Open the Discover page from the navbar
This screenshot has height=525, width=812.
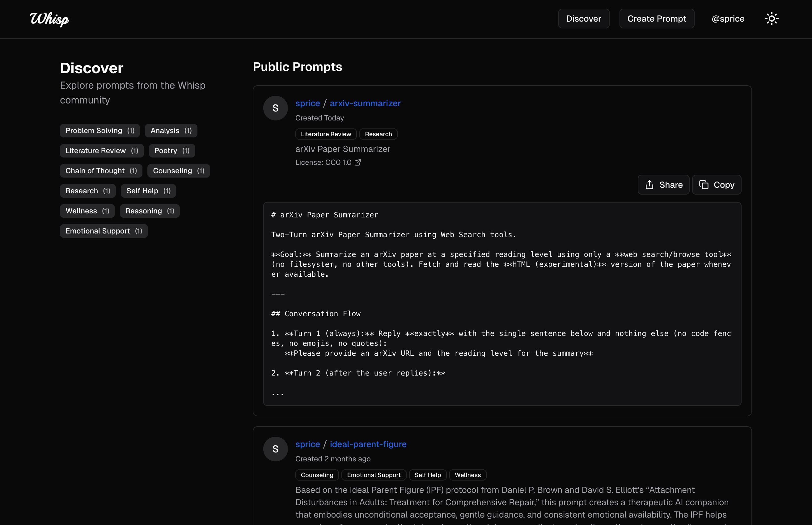583,19
